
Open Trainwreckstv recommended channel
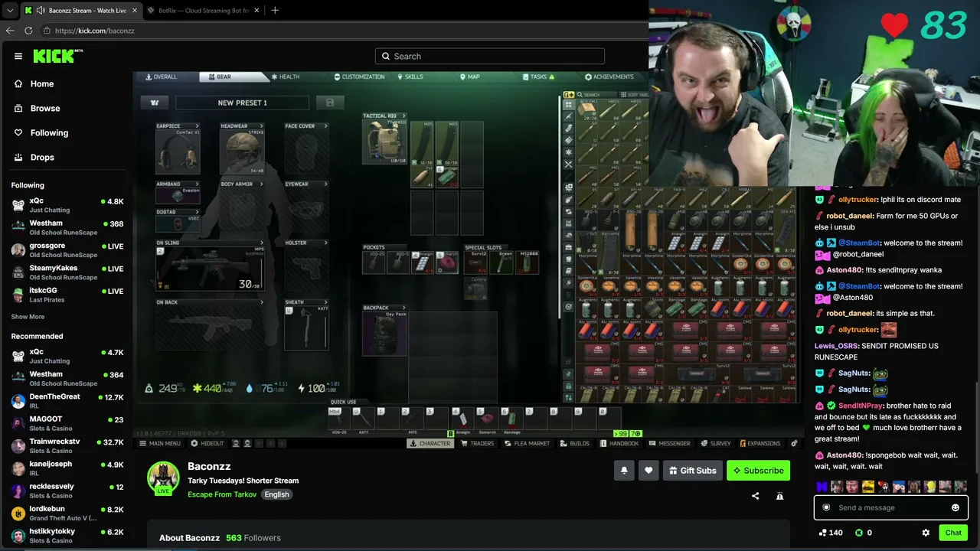click(x=67, y=445)
